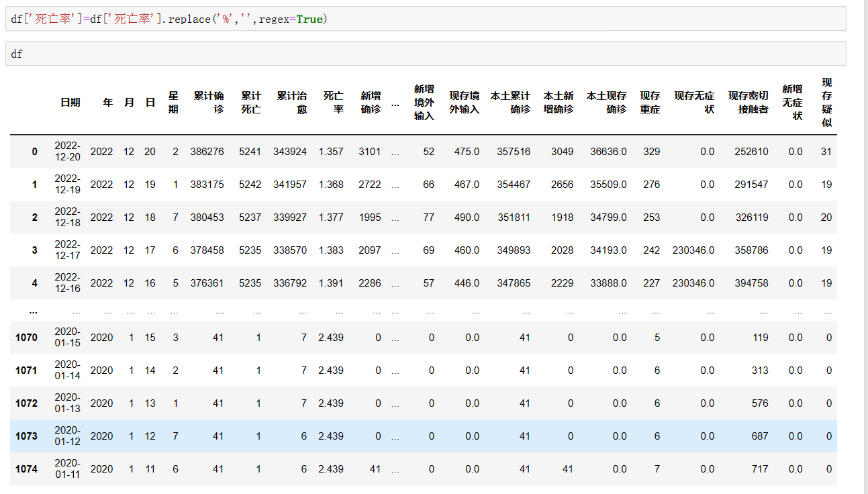868x494 pixels.
Task: Click the value 326119 in 现存密切接触者
Action: tap(751, 217)
